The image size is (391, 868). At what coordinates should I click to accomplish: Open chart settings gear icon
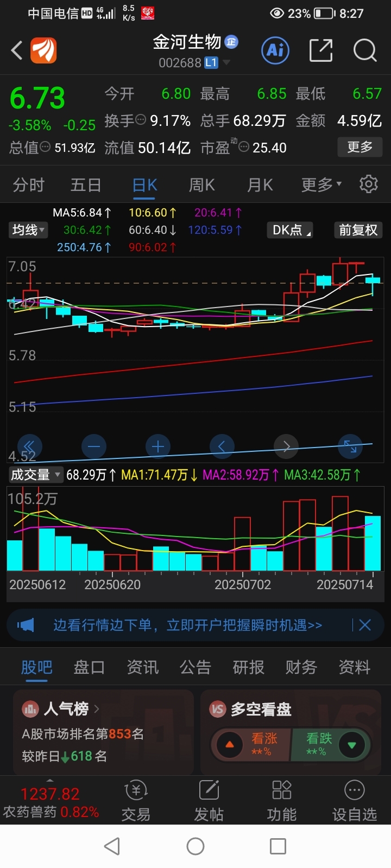click(369, 184)
